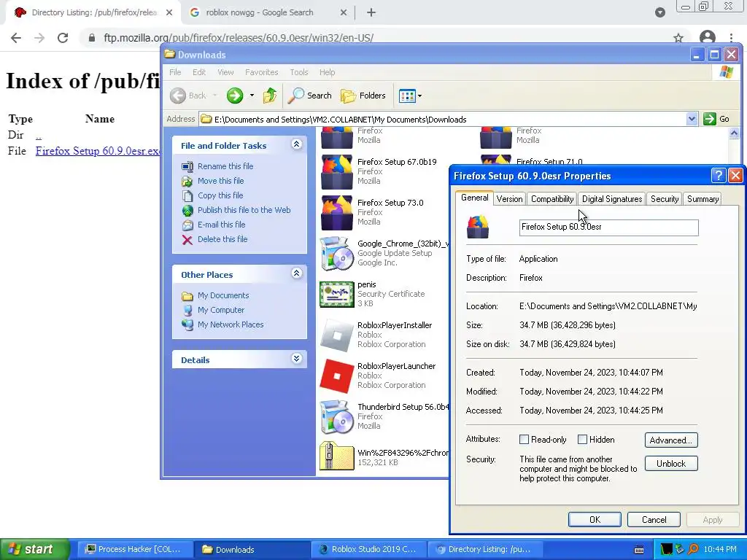Switch to the Digital Signatures tab
Viewport: 747px width, 560px height.
pos(612,199)
